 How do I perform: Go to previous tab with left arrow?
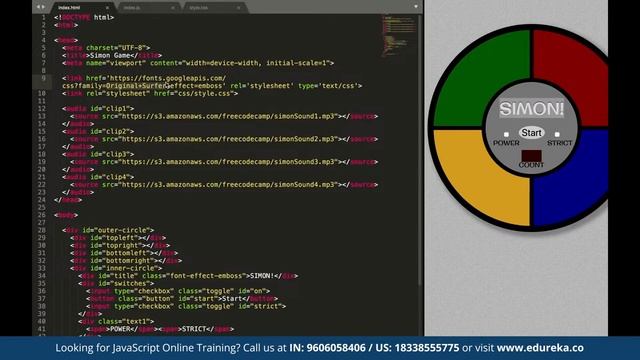click(x=38, y=7)
